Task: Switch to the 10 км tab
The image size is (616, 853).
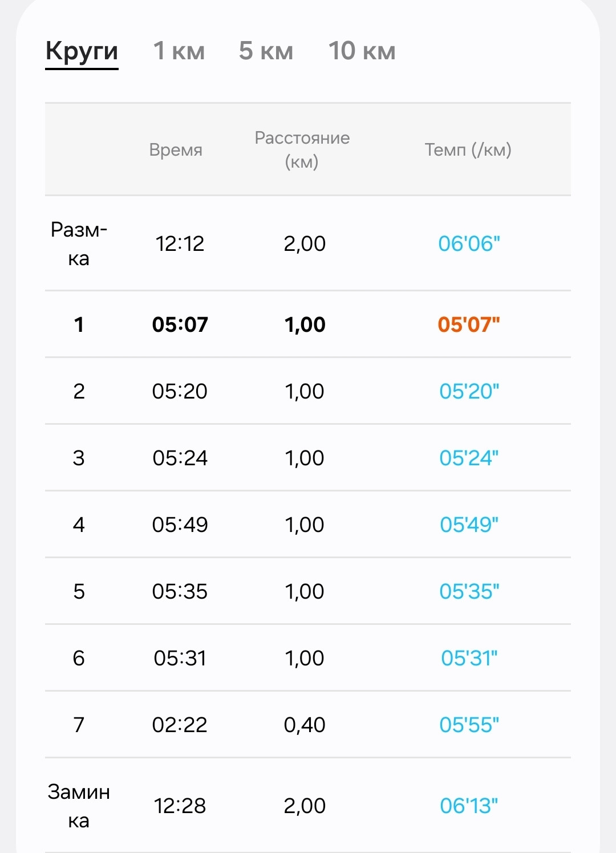Action: [x=362, y=51]
